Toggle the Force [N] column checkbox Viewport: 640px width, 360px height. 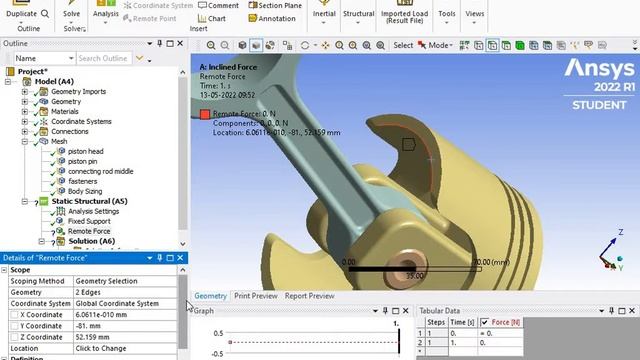[484, 322]
